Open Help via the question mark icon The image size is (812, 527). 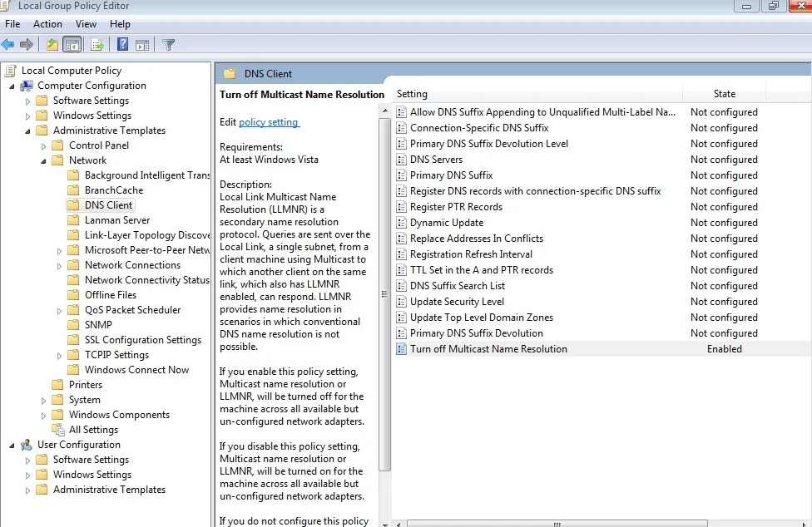pyautogui.click(x=123, y=45)
